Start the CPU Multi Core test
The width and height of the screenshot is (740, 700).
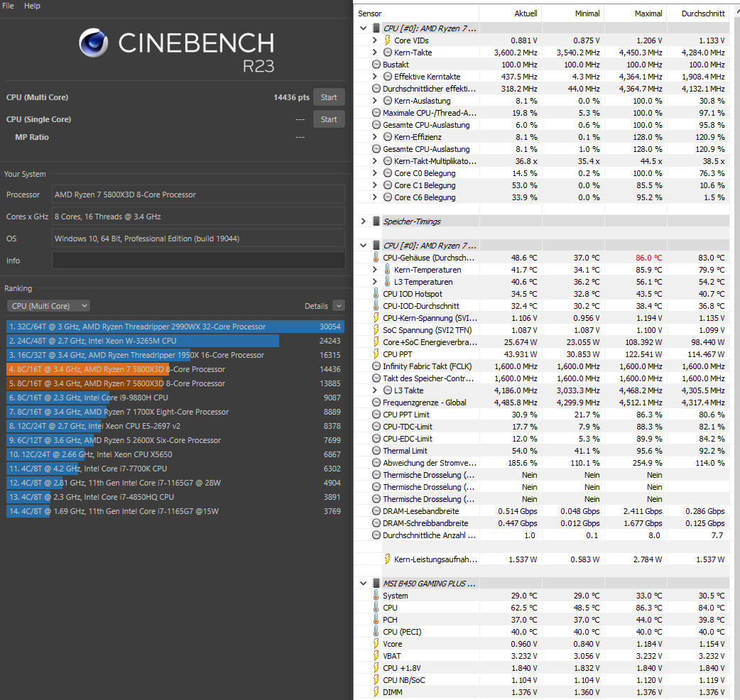click(x=329, y=97)
